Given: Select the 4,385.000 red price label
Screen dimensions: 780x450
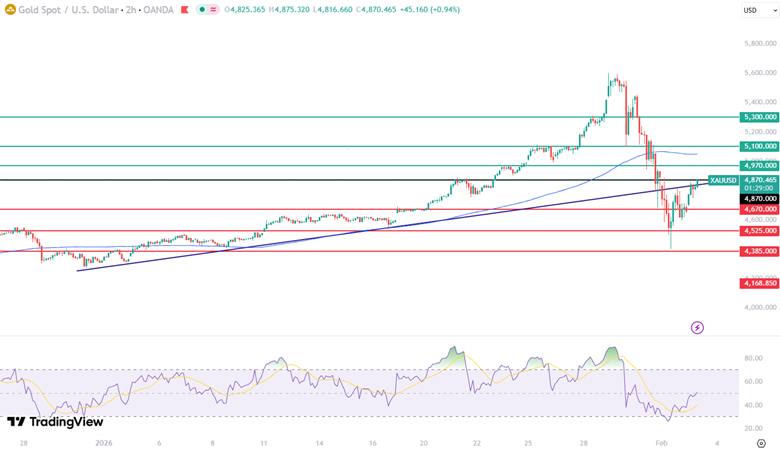Looking at the screenshot, I should (759, 251).
